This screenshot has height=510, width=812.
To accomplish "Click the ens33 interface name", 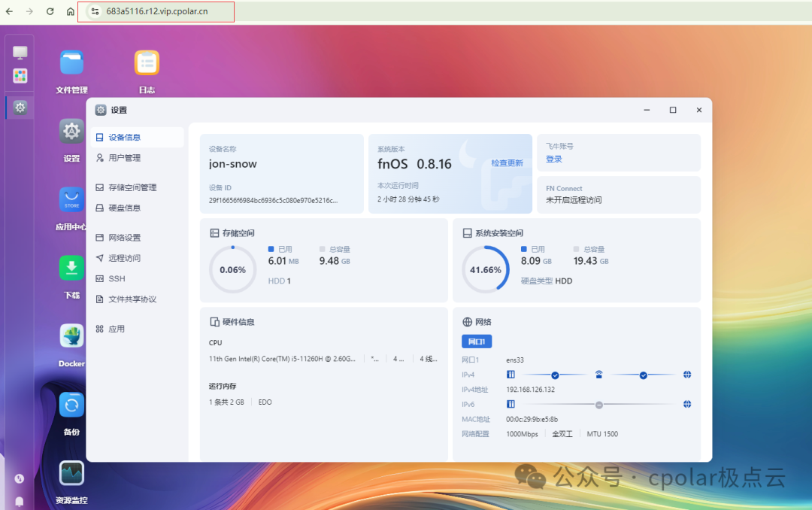I will 515,360.
